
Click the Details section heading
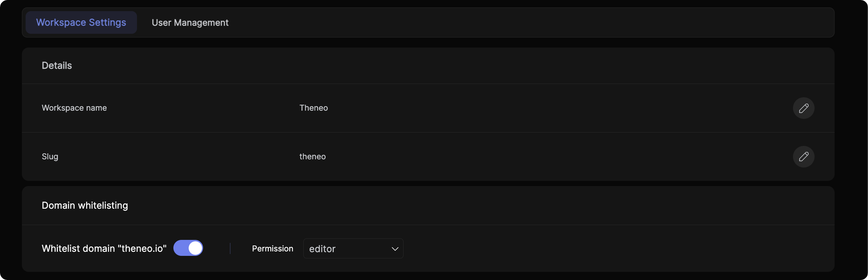coord(57,66)
